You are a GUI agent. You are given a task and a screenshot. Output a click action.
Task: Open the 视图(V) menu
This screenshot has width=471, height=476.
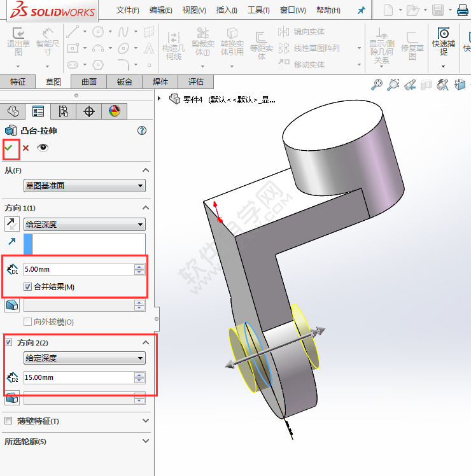[x=194, y=10]
